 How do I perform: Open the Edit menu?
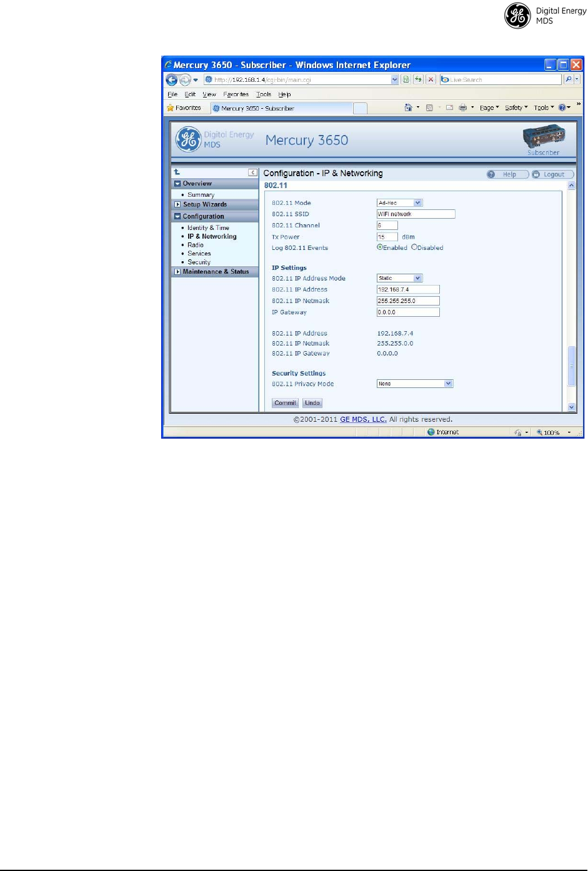point(190,94)
